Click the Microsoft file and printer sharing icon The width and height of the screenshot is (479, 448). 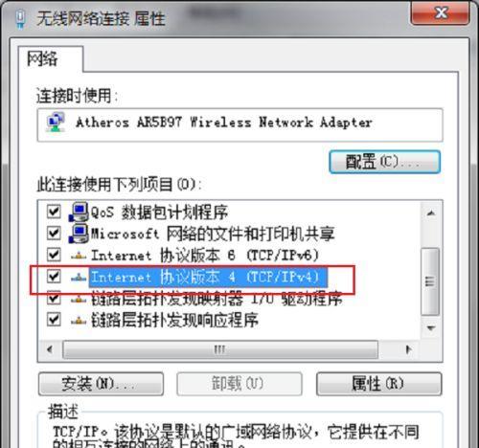[x=79, y=234]
